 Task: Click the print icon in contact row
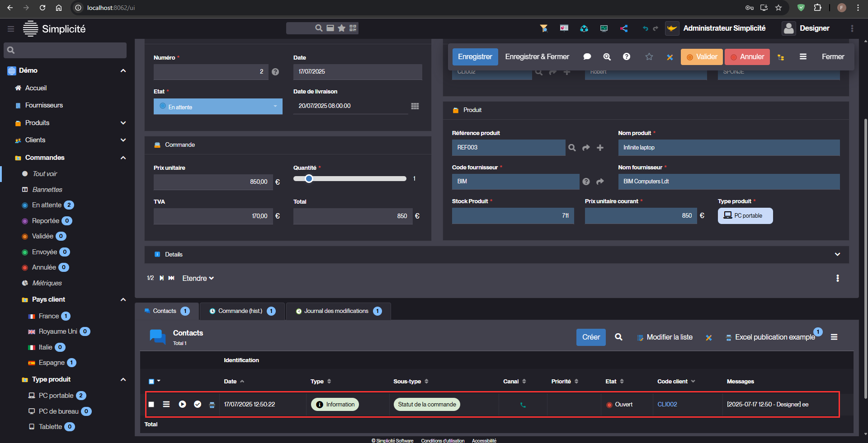(212, 405)
